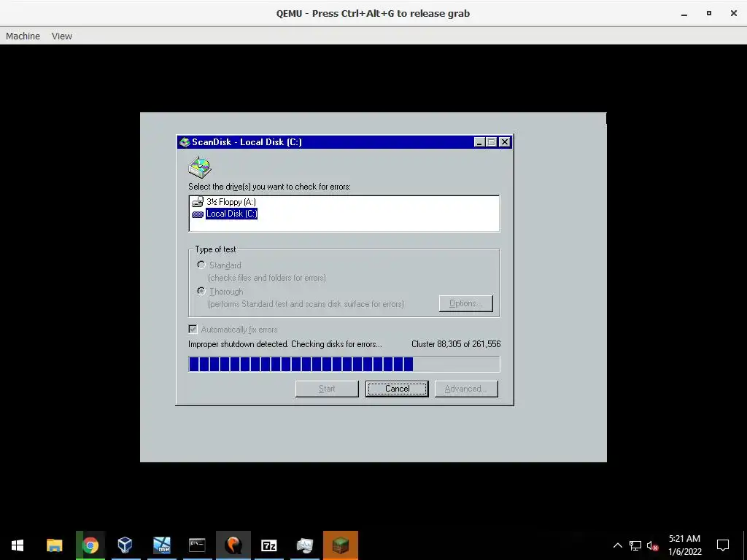Click the large ScanDisk drive graphic

200,167
